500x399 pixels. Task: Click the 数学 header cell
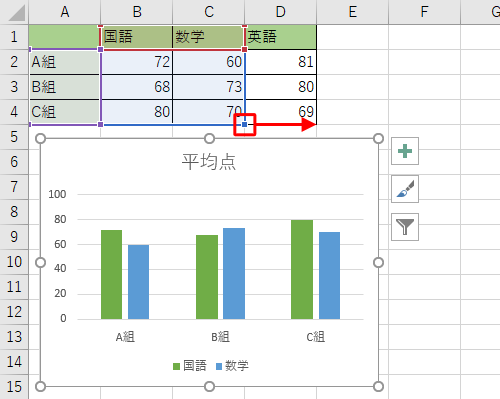click(x=209, y=37)
